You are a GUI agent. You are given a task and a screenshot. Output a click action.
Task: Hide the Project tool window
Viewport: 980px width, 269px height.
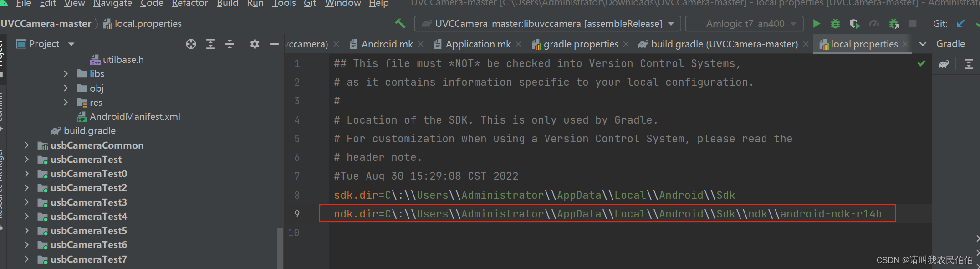tap(274, 44)
